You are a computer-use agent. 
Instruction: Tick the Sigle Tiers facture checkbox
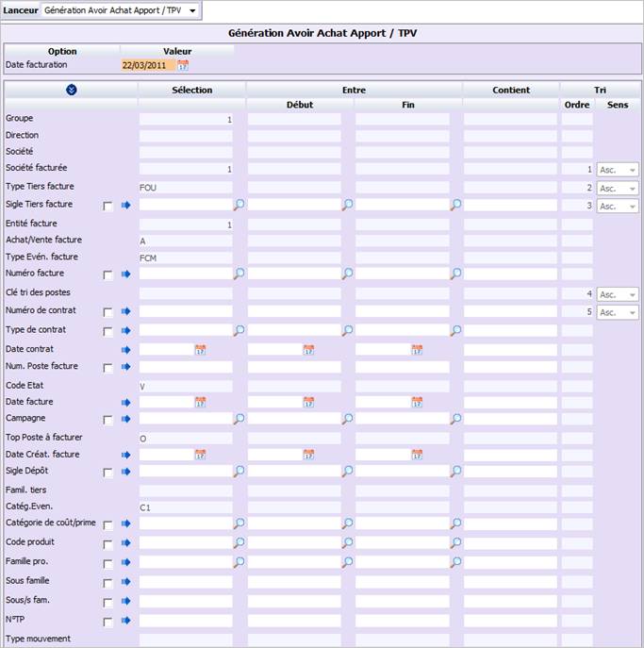click(107, 206)
